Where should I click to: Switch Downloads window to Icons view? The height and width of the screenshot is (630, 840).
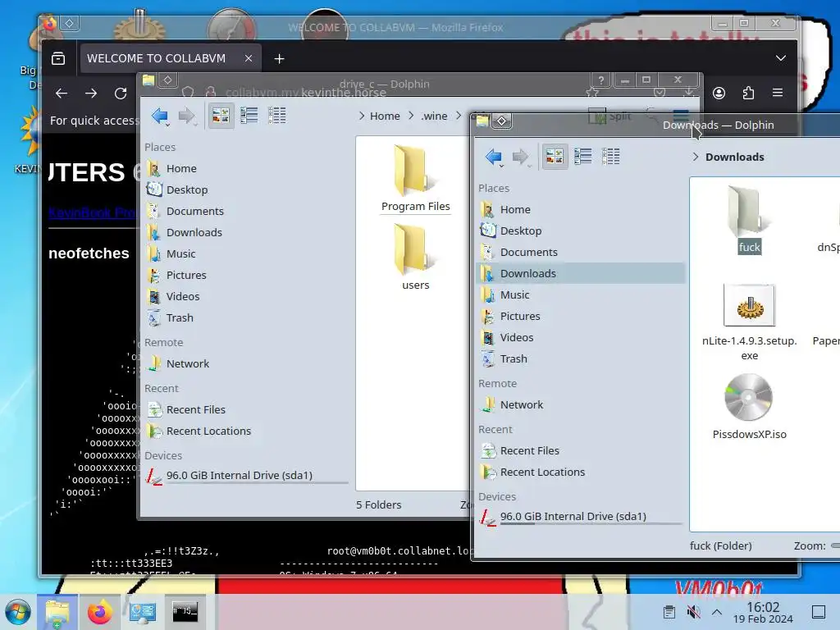tap(555, 157)
